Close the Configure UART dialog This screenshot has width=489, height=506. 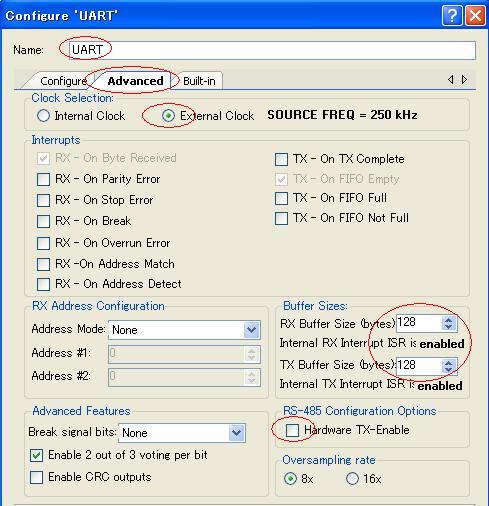click(x=475, y=15)
